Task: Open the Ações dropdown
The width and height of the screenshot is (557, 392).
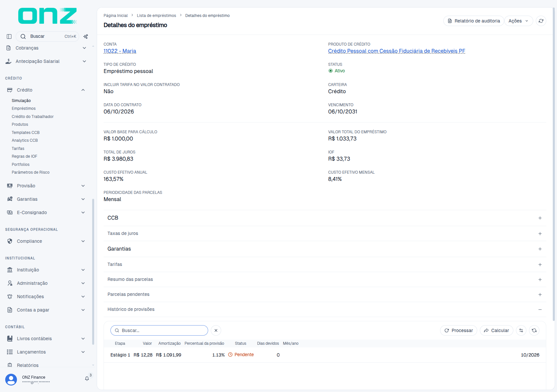Action: (519, 21)
